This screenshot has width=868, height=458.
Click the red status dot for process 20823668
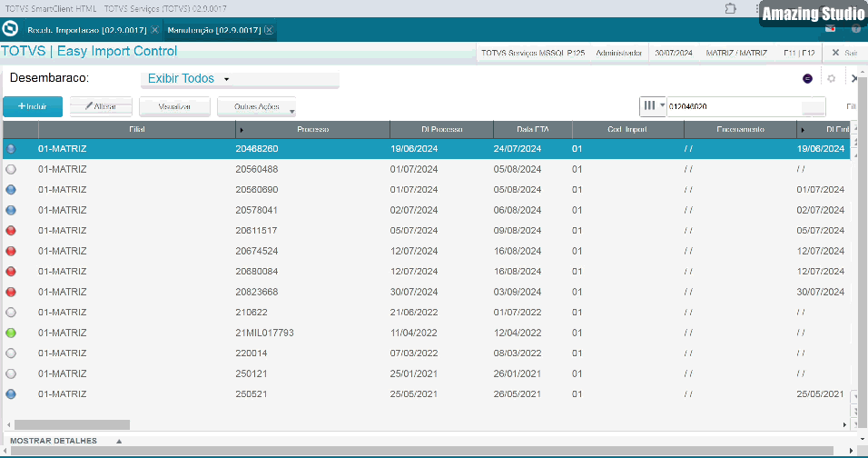[x=11, y=293]
